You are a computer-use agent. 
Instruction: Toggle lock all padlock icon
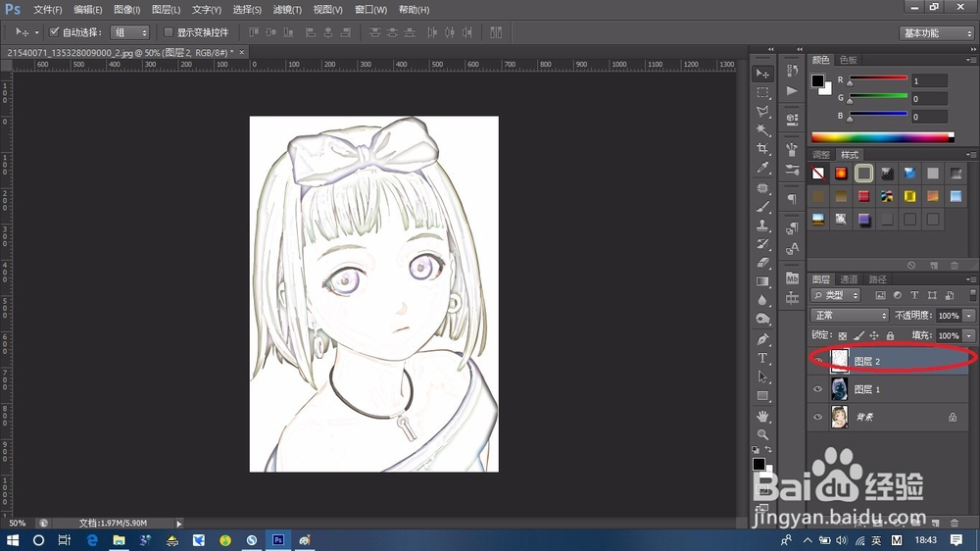click(x=890, y=336)
